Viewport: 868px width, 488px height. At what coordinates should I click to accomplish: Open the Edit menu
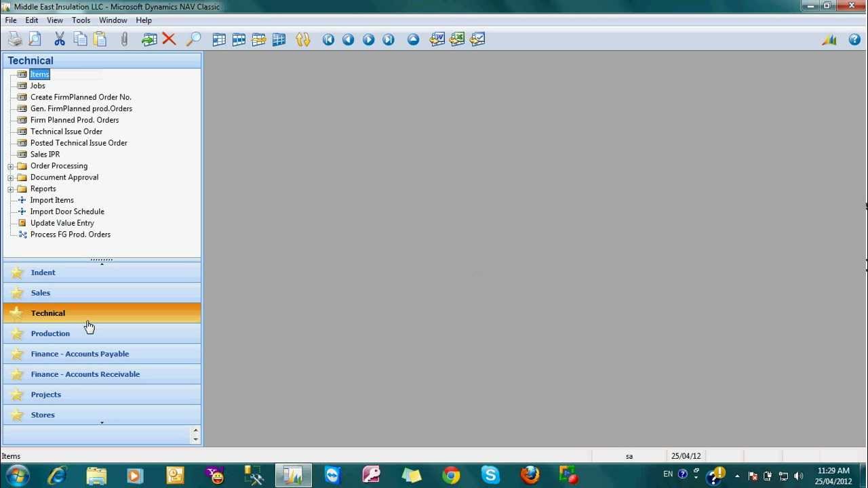tap(32, 20)
